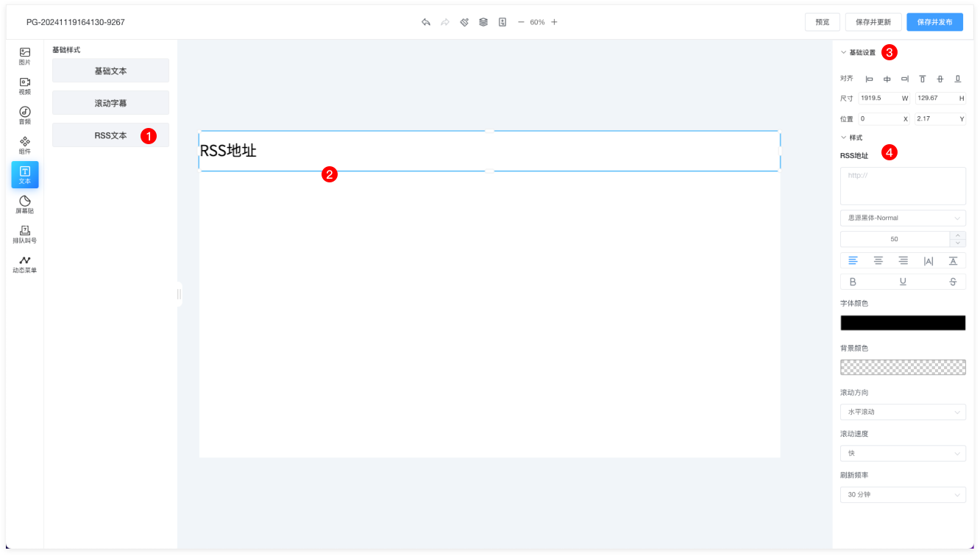The width and height of the screenshot is (980, 556).
Task: Click the RSS地址 http:// input box
Action: [903, 186]
